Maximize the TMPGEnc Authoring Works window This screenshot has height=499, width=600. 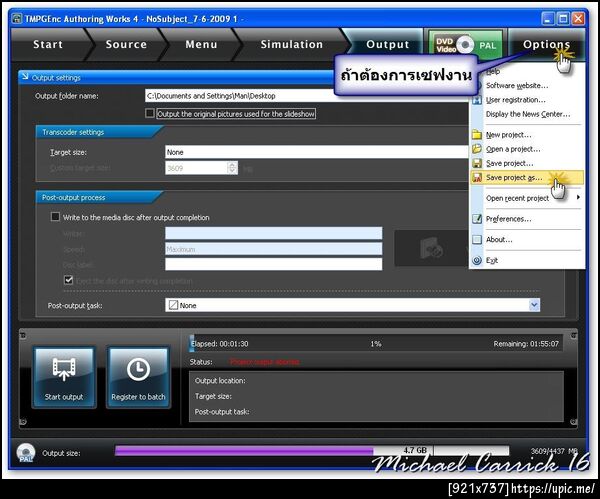click(x=563, y=18)
